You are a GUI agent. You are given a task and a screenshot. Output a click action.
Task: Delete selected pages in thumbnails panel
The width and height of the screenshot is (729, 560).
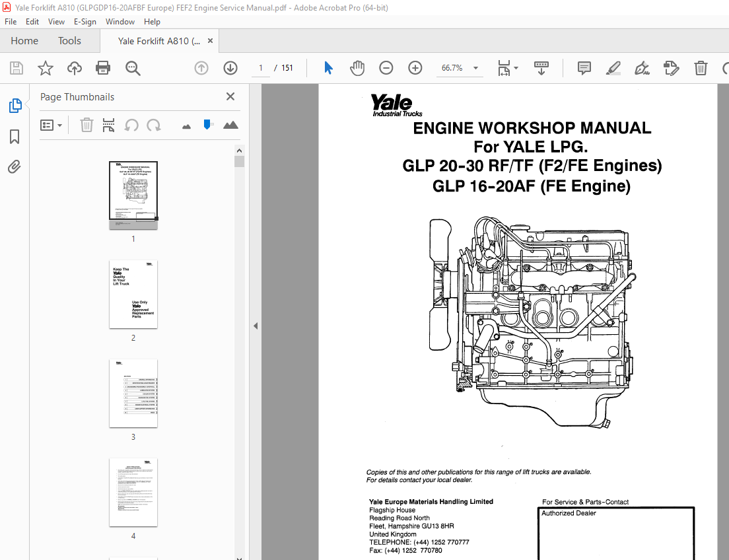click(87, 125)
